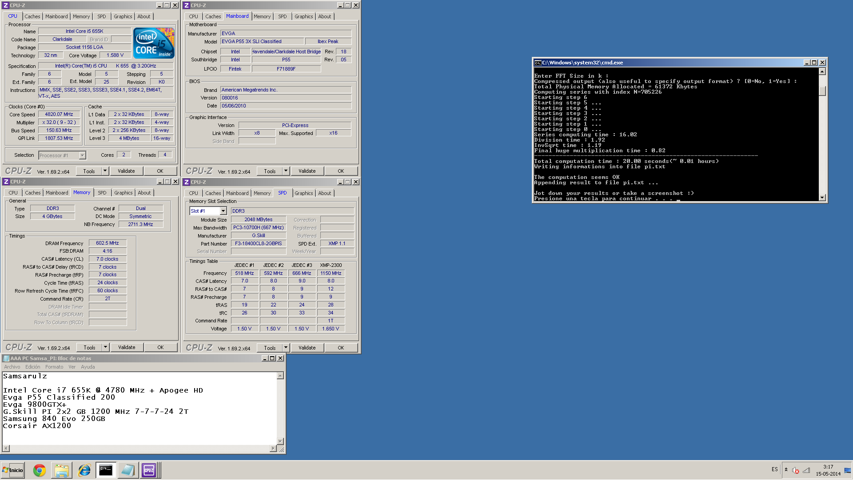Expand Tools arrow in the SPD window
The height and width of the screenshot is (504, 853).
tap(286, 348)
